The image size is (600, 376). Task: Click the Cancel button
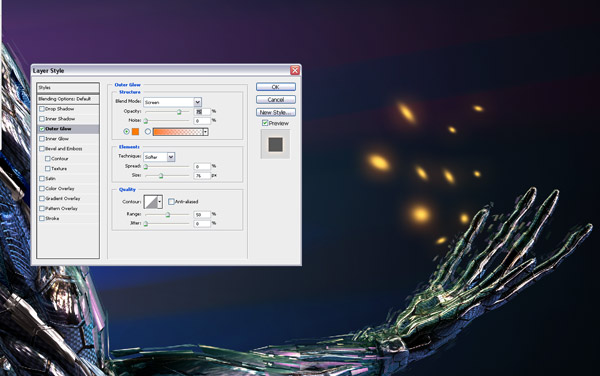point(276,99)
